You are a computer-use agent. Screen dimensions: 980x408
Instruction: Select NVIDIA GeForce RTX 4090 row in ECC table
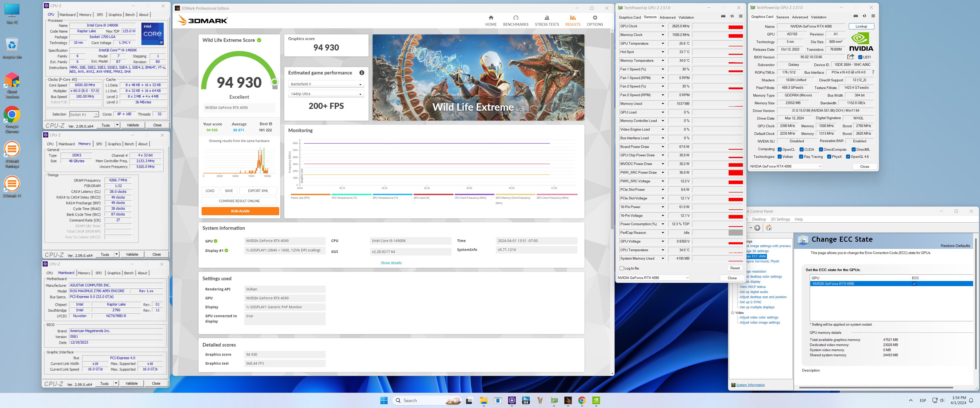tap(891, 284)
